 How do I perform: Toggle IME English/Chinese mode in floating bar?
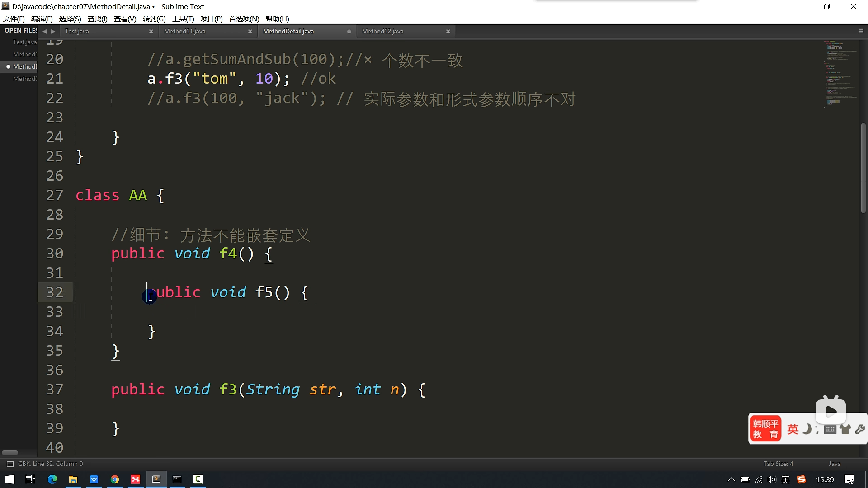[793, 429]
